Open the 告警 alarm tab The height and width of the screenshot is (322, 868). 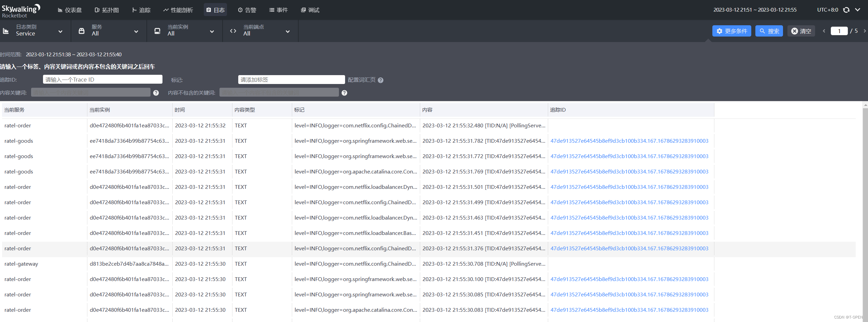(247, 10)
